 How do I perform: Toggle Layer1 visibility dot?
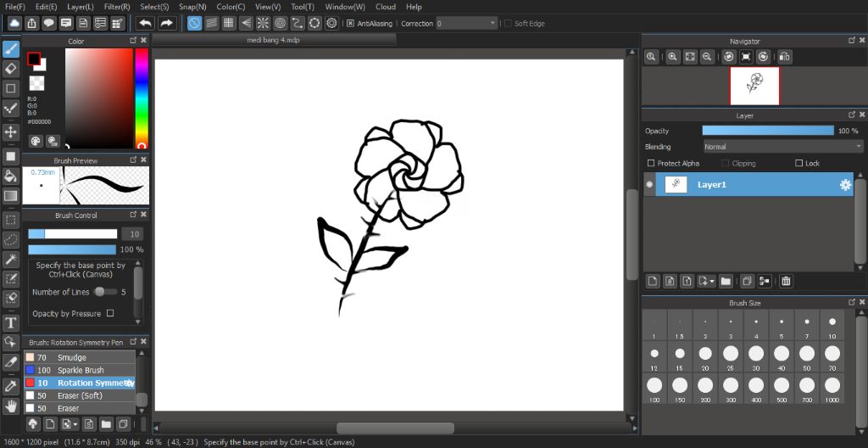[x=649, y=185]
